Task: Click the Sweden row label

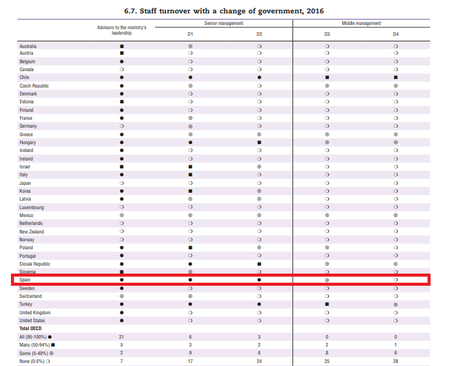Action: coord(27,288)
